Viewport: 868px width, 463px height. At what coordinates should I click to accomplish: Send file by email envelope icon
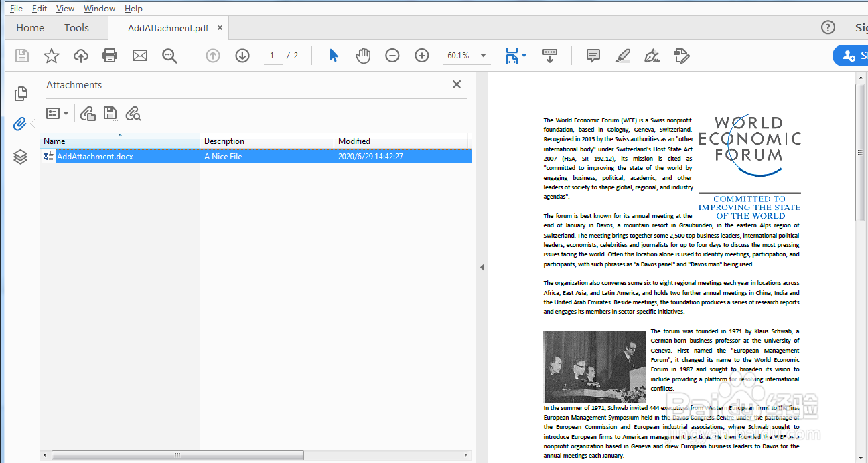point(140,56)
